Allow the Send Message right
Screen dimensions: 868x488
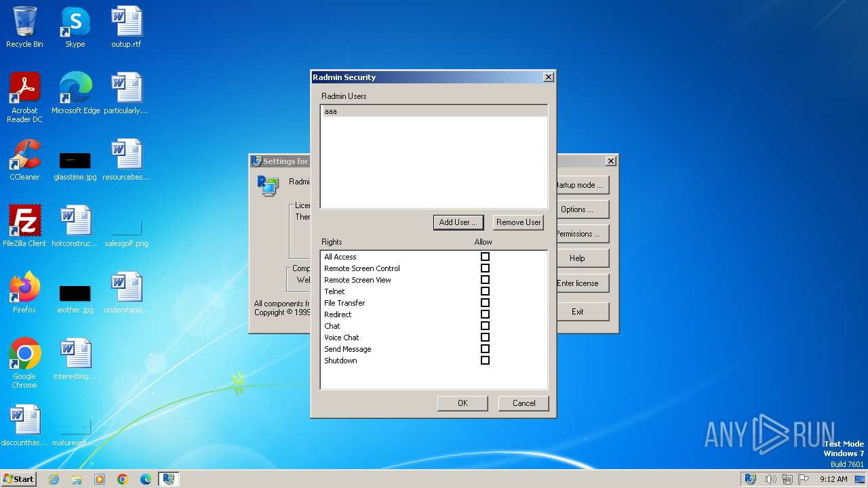tap(485, 349)
